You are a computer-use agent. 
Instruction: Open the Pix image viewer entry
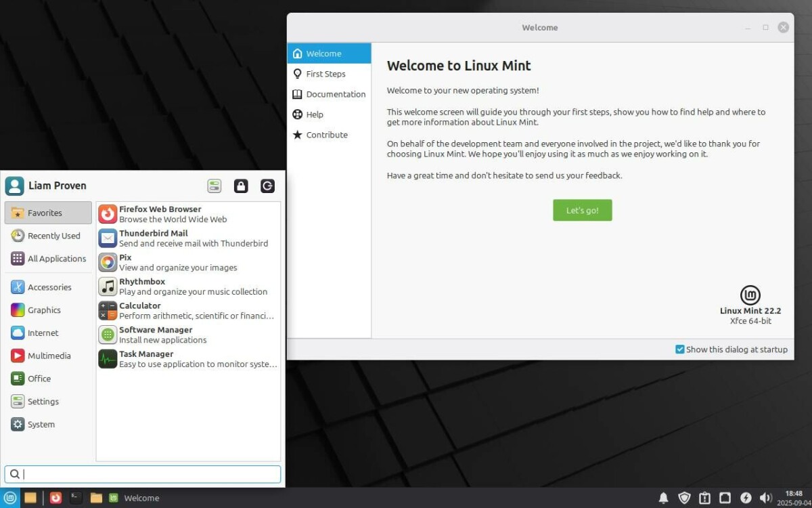(188, 262)
